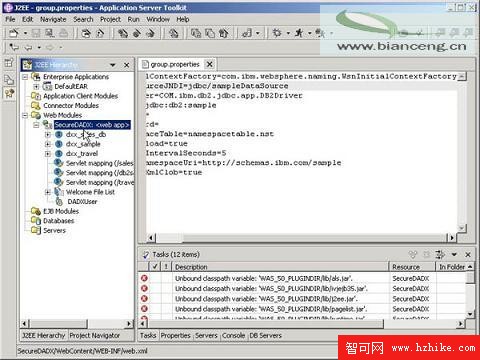Switch to the Project Navigator tab
The height and width of the screenshot is (360, 480).
pyautogui.click(x=95, y=335)
